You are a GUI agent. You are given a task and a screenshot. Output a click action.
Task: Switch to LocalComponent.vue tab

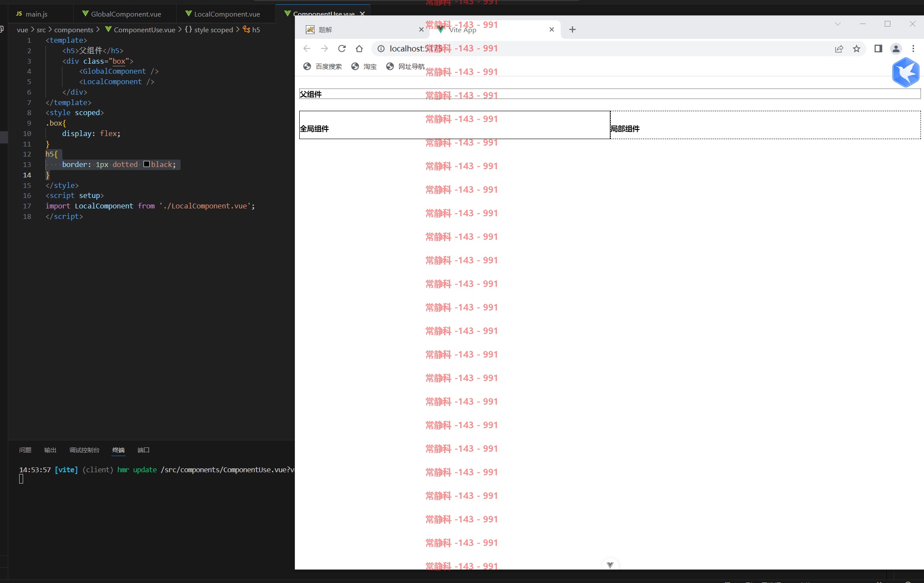(227, 14)
